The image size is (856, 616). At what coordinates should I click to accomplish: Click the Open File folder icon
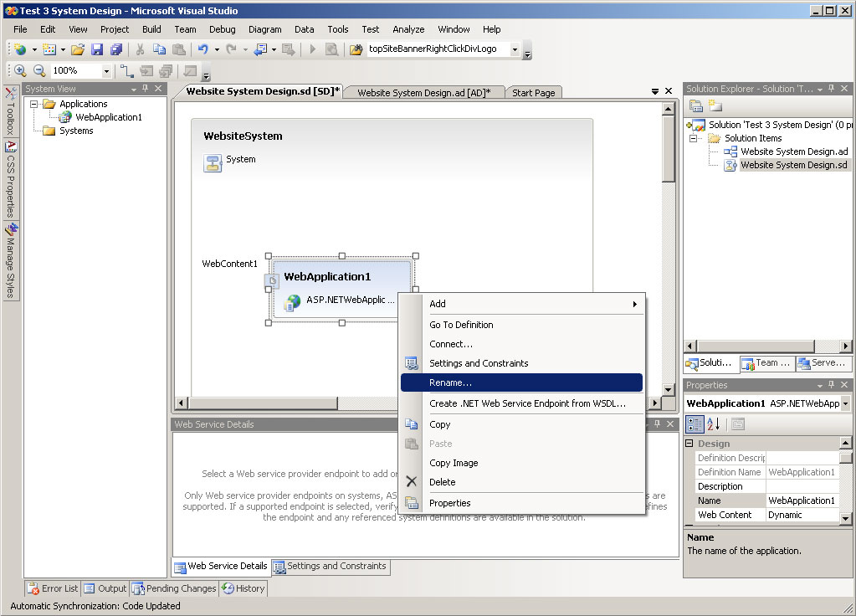78,49
